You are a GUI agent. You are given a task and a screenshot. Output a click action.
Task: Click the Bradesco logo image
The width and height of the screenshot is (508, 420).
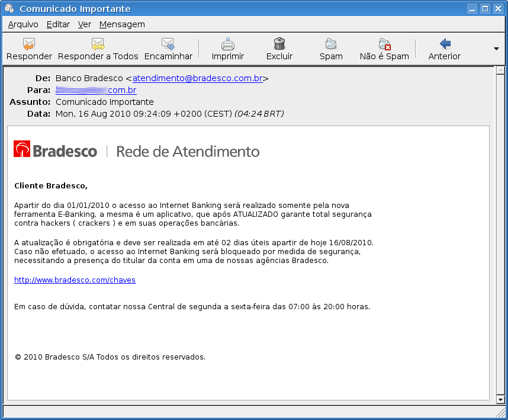[55, 150]
